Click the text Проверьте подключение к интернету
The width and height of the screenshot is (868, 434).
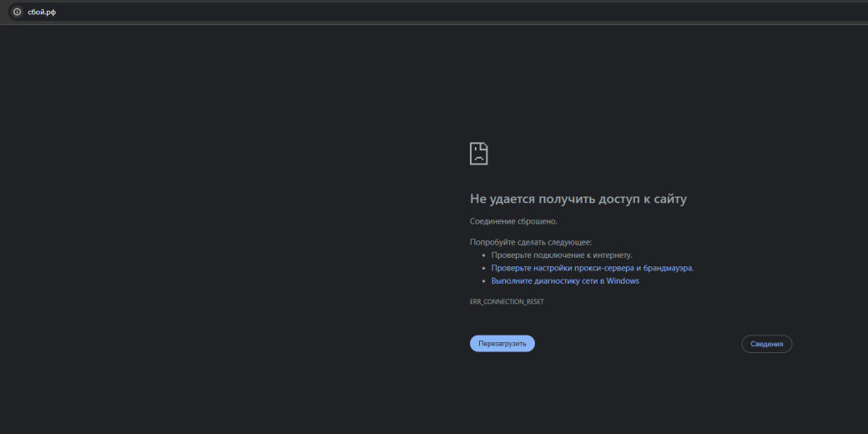coord(562,255)
